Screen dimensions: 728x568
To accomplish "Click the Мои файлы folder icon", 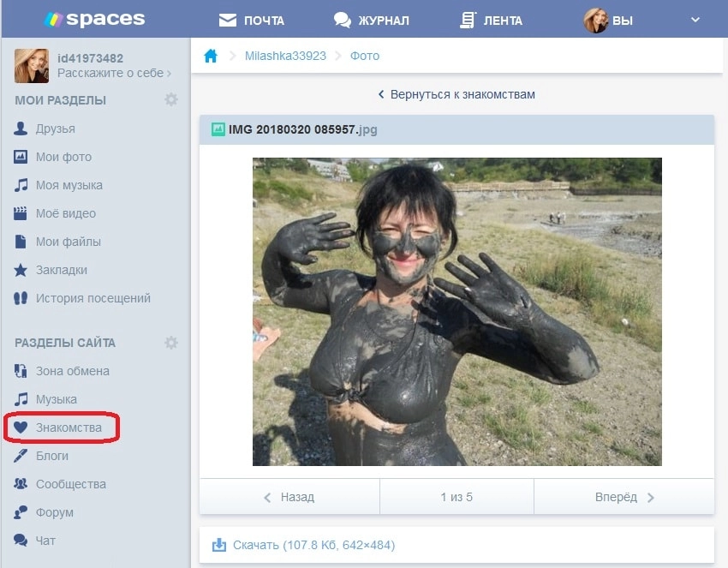I will pos(19,242).
